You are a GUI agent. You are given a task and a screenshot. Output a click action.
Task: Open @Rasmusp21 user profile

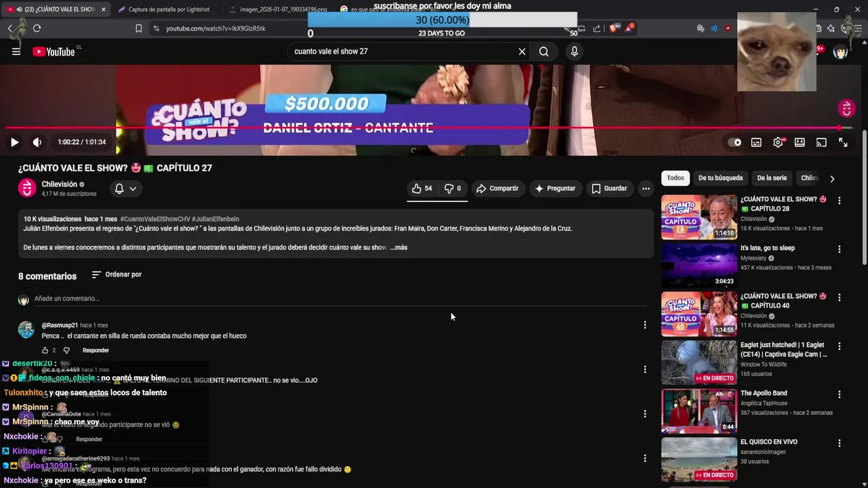point(60,325)
